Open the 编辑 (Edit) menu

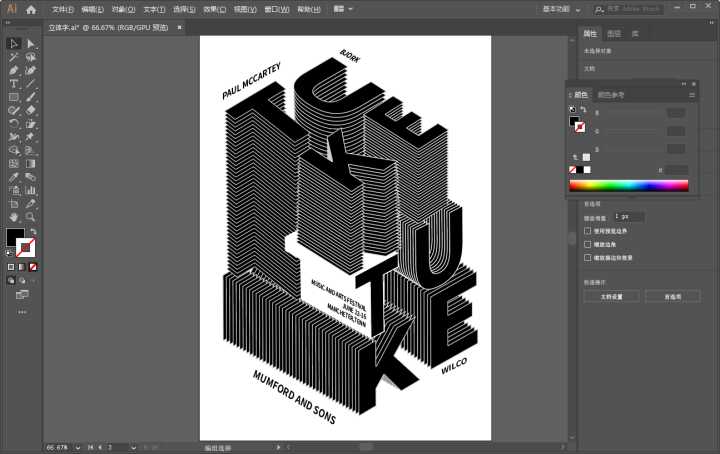tap(92, 9)
